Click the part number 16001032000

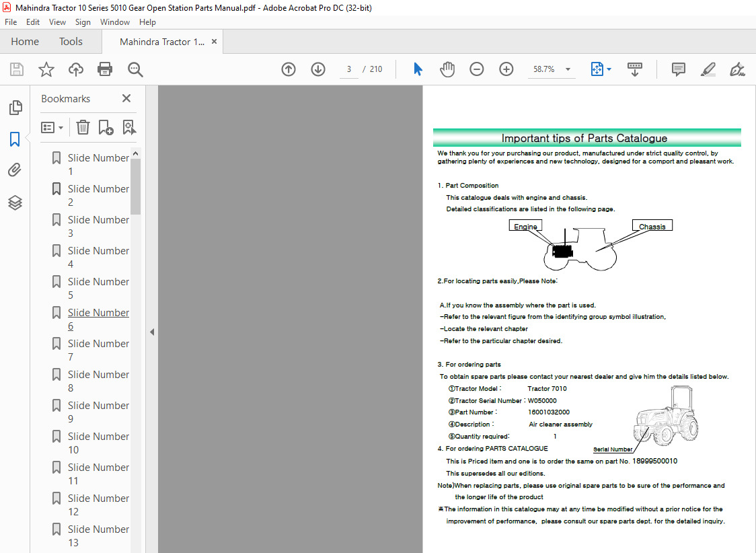(x=549, y=412)
